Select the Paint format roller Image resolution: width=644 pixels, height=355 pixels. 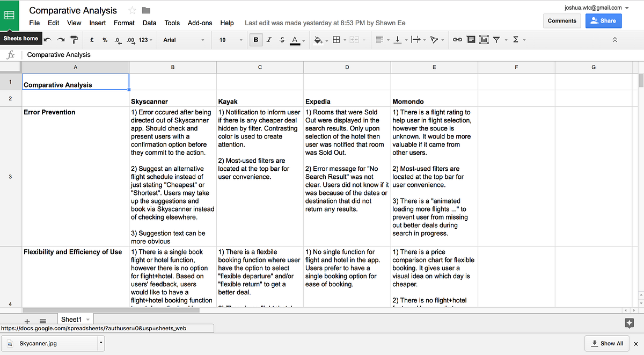75,40
